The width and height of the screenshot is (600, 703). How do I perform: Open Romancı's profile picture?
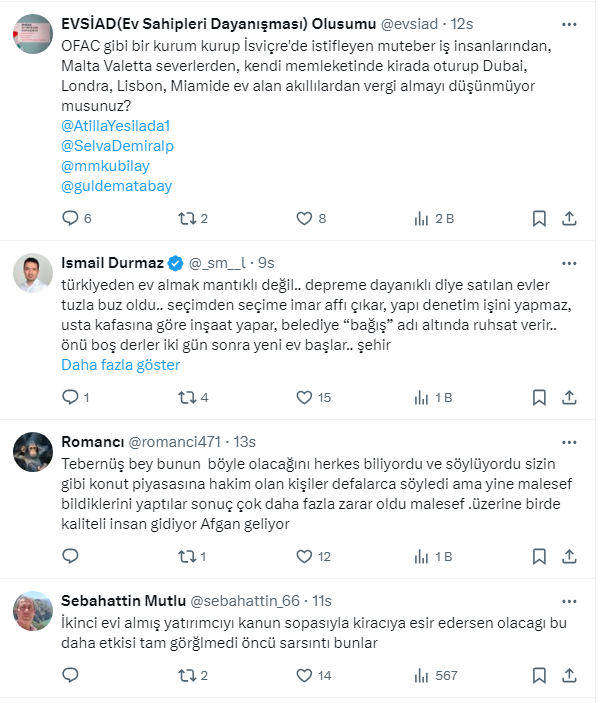(x=33, y=452)
